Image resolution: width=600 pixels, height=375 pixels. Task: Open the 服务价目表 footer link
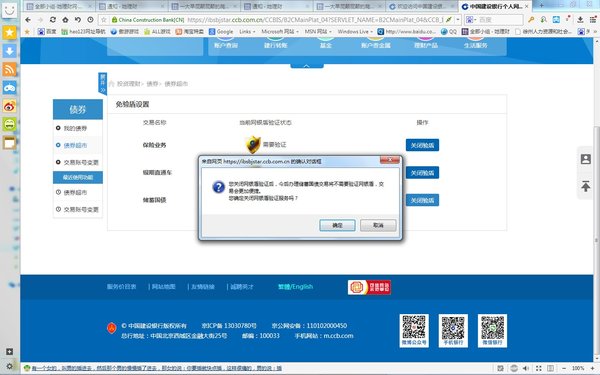pyautogui.click(x=121, y=287)
